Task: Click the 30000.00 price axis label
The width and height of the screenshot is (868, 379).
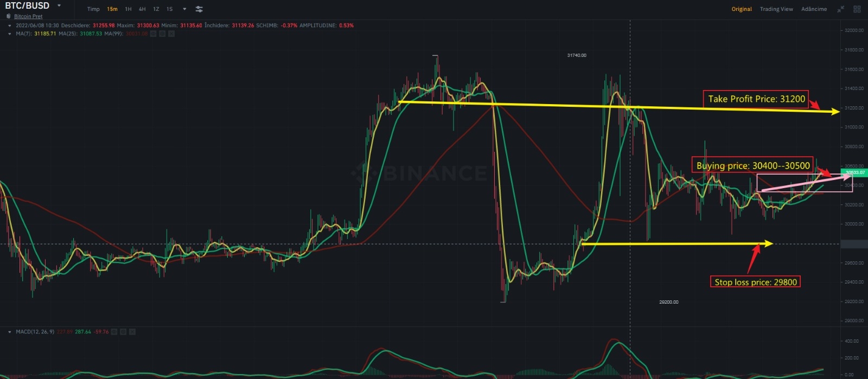Action: (x=854, y=224)
